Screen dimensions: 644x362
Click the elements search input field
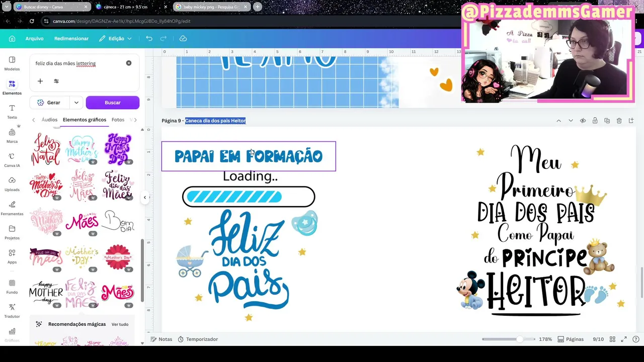click(78, 63)
